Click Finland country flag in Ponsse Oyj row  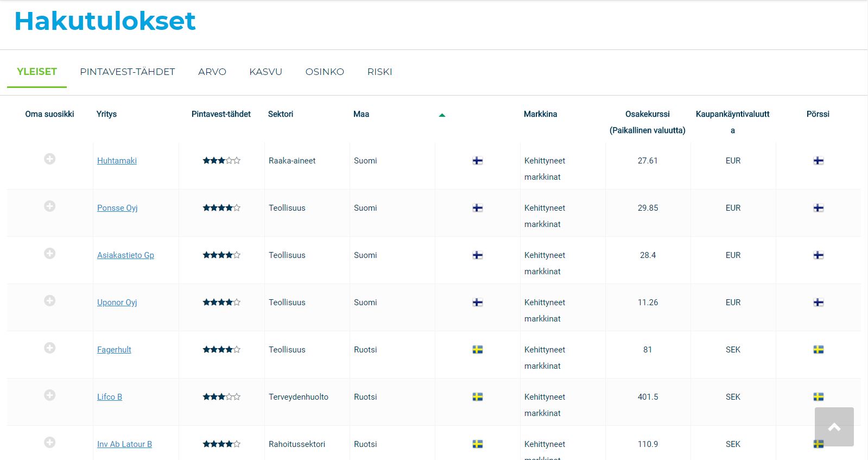pos(478,208)
